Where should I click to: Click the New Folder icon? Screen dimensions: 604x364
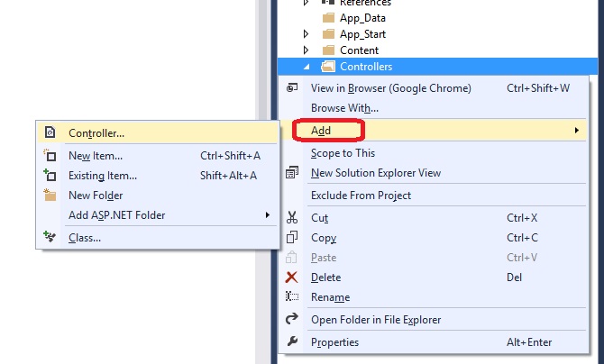click(x=50, y=196)
